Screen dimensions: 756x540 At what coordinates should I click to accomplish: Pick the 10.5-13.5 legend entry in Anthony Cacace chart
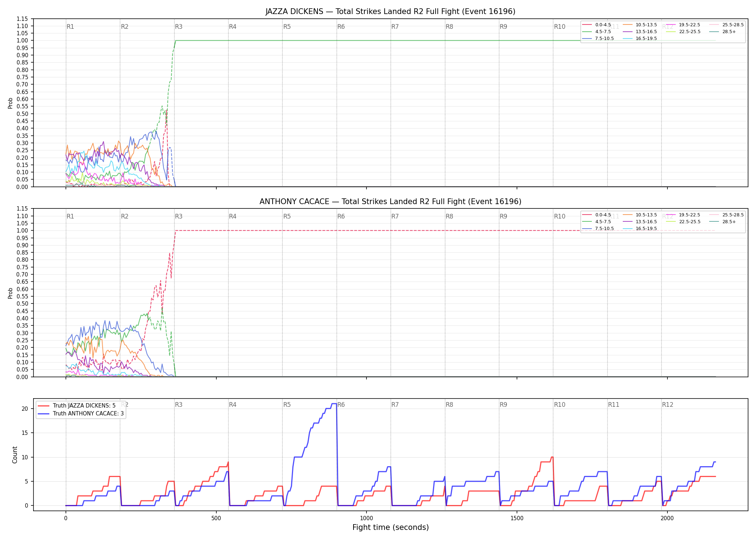[640, 215]
